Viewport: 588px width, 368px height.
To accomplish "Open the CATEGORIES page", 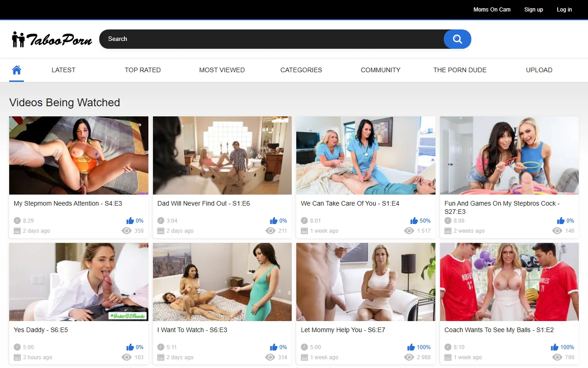I will coord(301,70).
